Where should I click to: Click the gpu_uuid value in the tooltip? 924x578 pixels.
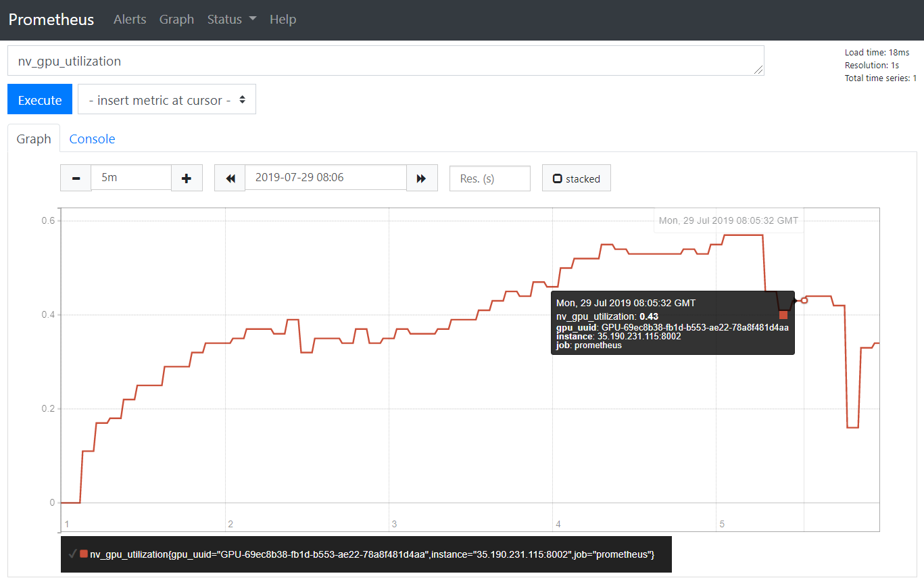(695, 327)
